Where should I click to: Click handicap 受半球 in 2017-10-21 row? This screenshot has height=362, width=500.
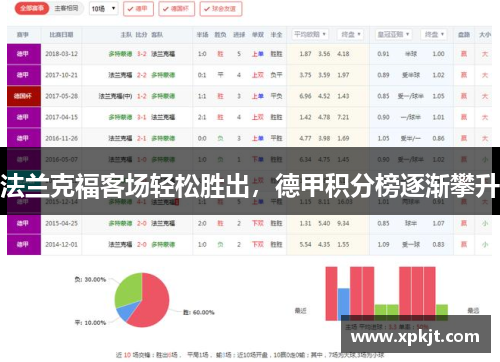(x=411, y=75)
